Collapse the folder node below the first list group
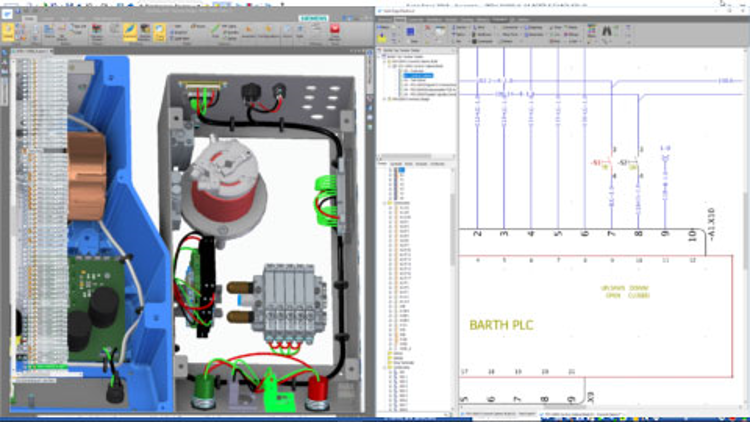Image resolution: width=750 pixels, height=422 pixels. [x=384, y=203]
